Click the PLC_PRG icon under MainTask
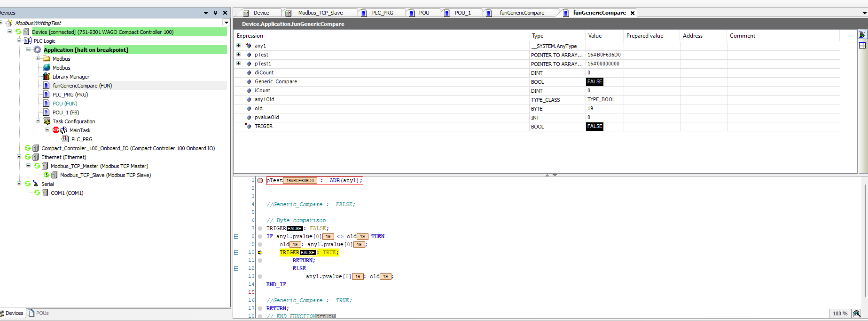Image resolution: width=868 pixels, height=321 pixels. 65,139
